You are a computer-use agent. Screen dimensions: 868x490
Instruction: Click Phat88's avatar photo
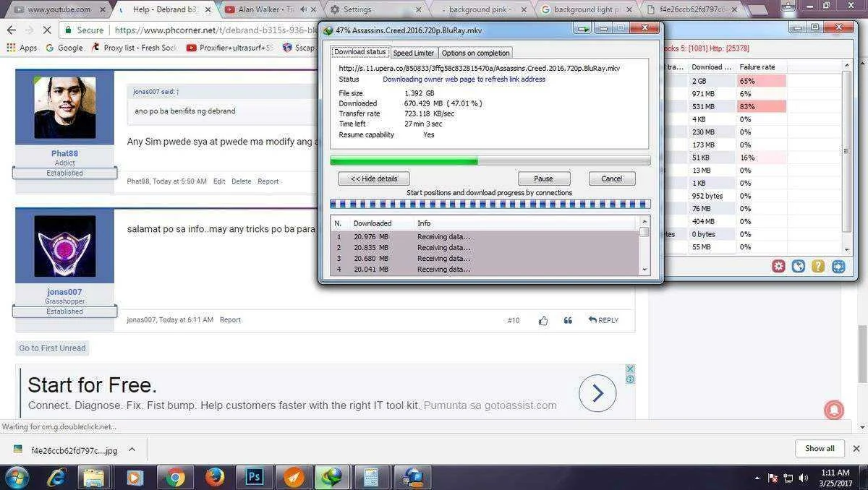click(x=65, y=108)
